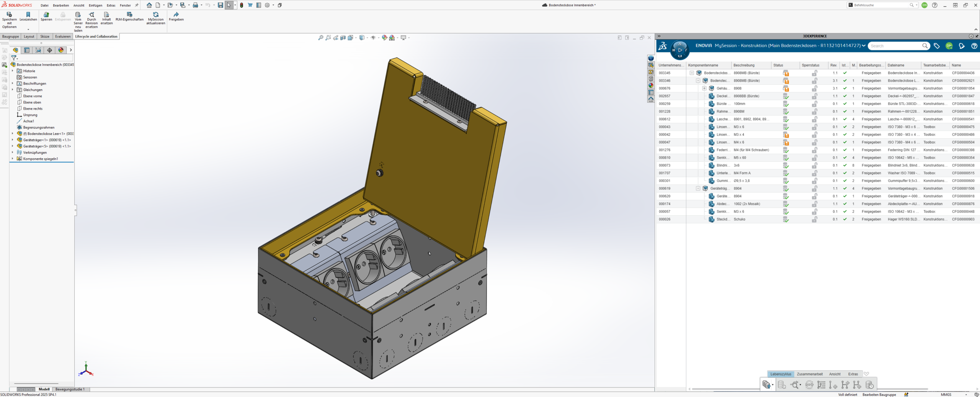Select Komponente spiegeln1 in feature tree
The height and width of the screenshot is (397, 980).
click(40, 159)
